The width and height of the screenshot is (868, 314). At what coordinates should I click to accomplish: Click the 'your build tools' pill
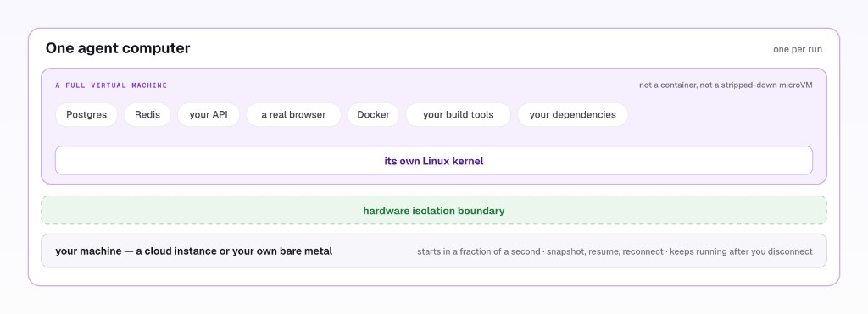point(459,115)
